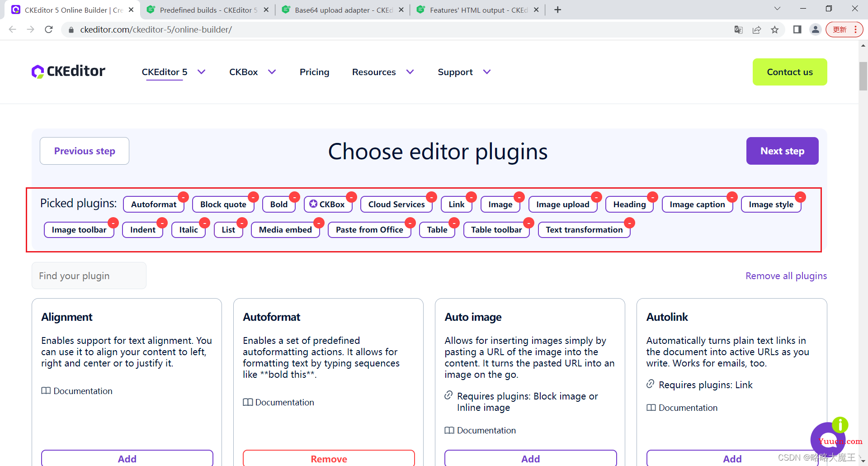Remove Cloud Services plugin red minus

[x=432, y=197]
